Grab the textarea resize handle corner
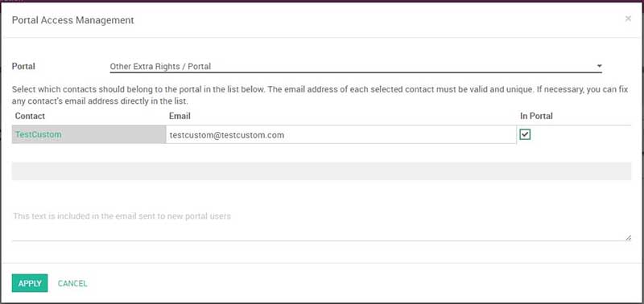Image resolution: width=644 pixels, height=304 pixels. (x=628, y=238)
